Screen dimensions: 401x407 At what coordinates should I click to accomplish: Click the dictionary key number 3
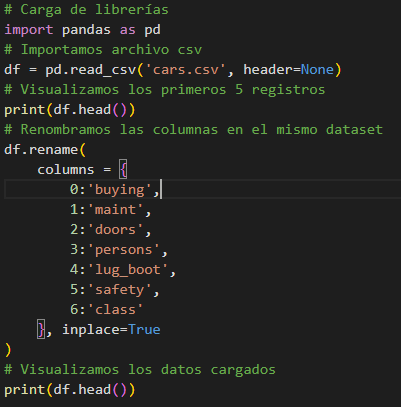click(x=74, y=250)
